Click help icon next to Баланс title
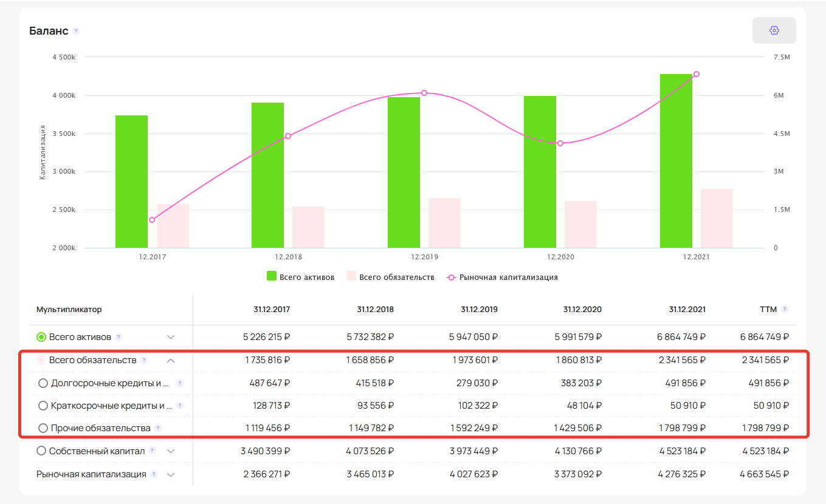This screenshot has width=826, height=504. [x=76, y=31]
